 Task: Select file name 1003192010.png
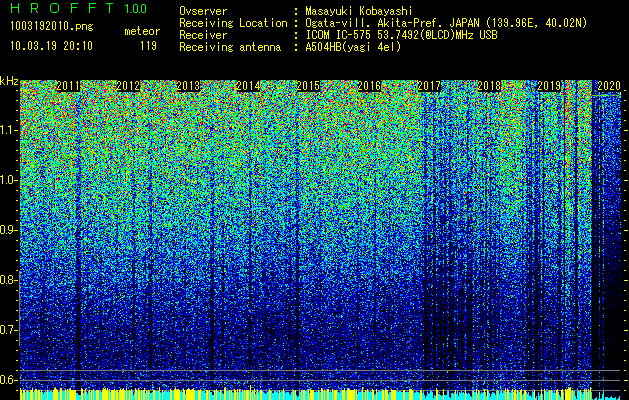[52, 26]
